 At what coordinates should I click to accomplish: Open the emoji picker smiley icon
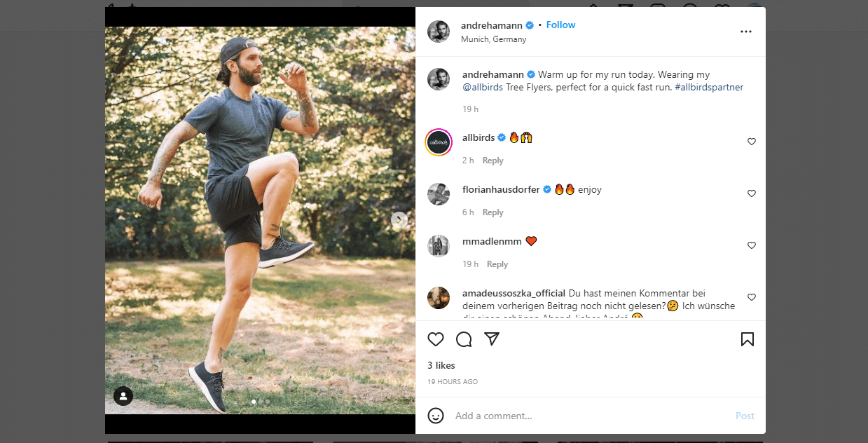click(x=436, y=416)
